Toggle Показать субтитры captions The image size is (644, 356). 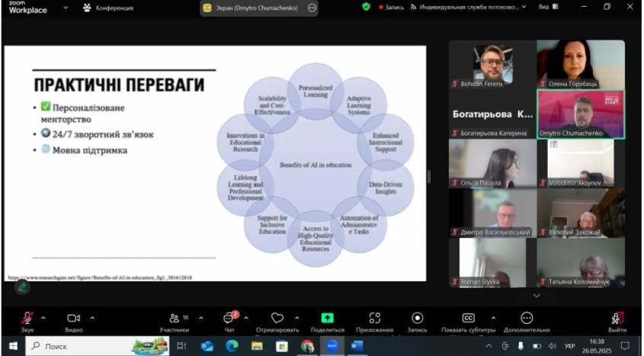(x=468, y=318)
